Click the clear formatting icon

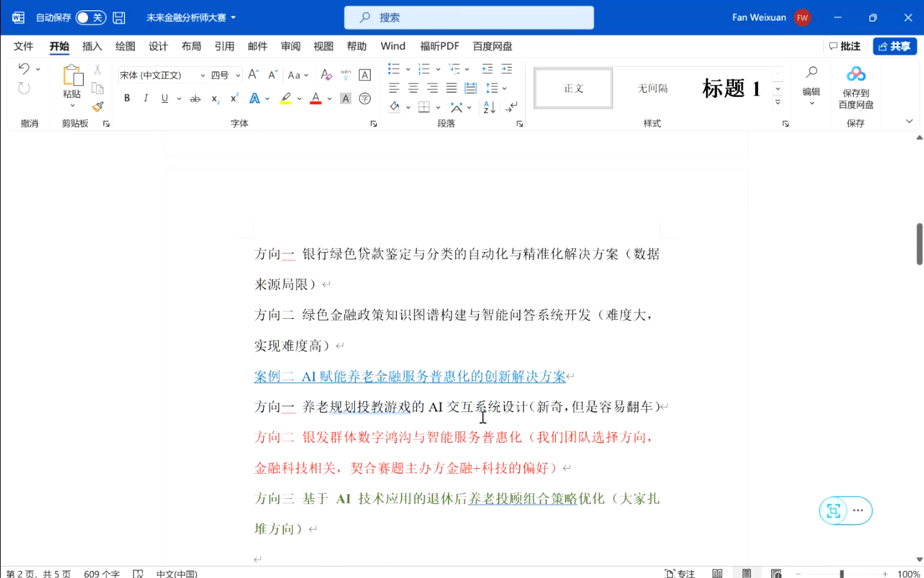[326, 75]
